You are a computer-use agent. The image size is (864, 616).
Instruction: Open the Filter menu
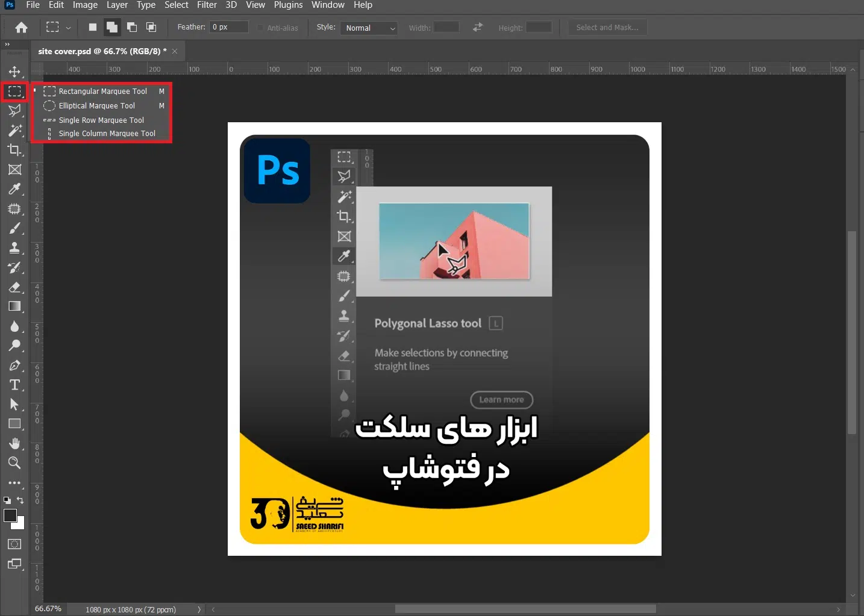[x=207, y=5]
